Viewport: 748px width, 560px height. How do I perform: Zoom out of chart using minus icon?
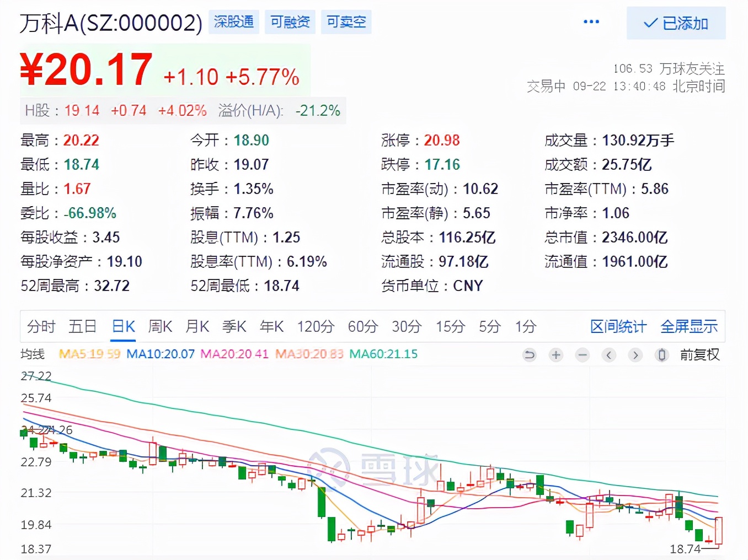(582, 355)
